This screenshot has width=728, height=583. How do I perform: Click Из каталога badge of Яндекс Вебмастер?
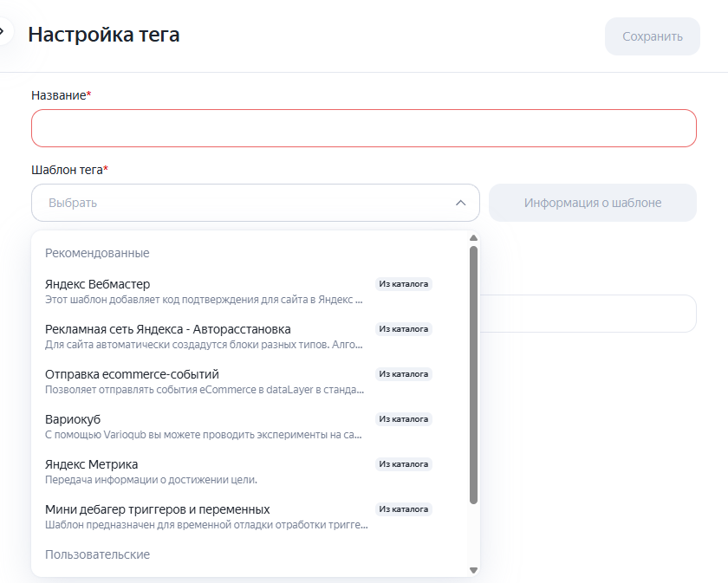pos(404,284)
